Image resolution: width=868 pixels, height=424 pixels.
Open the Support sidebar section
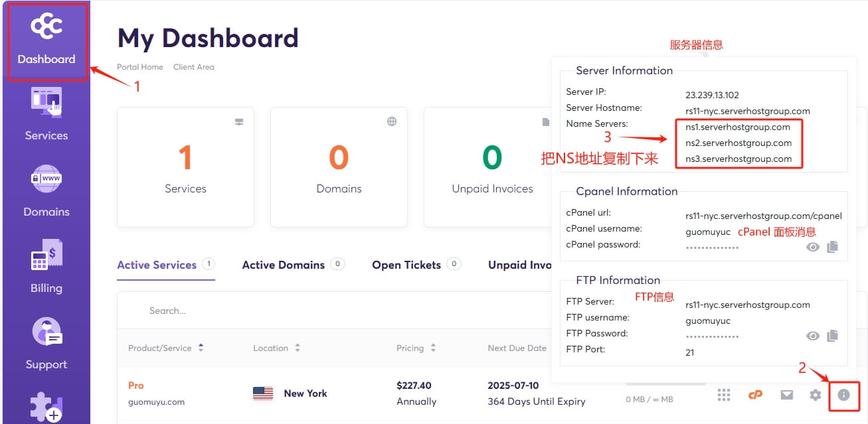click(46, 343)
